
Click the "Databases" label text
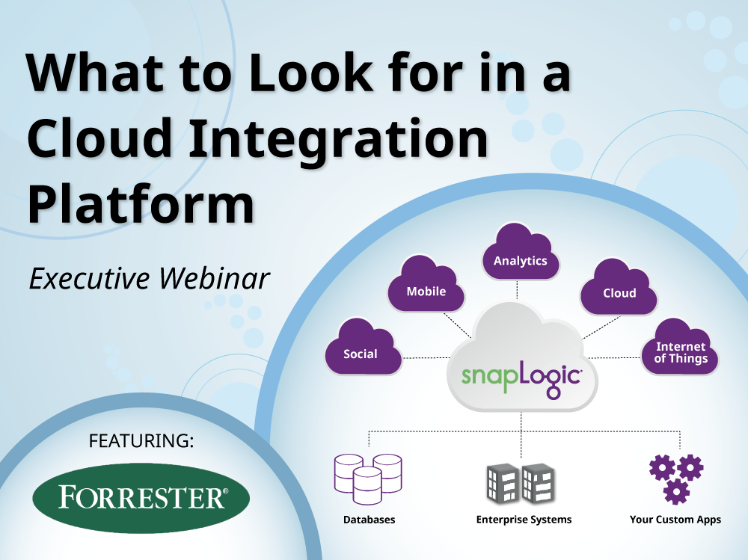[370, 520]
